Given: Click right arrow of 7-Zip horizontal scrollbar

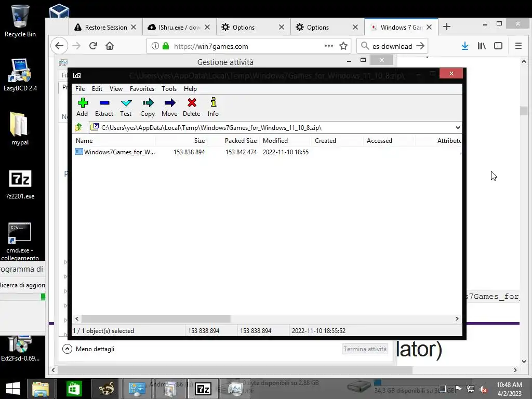Looking at the screenshot, I should pyautogui.click(x=457, y=319).
